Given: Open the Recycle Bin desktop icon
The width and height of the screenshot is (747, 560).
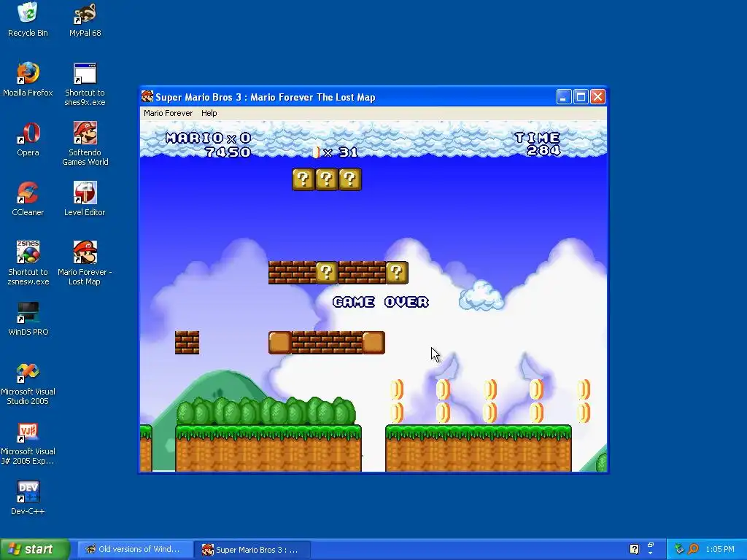Looking at the screenshot, I should tap(28, 20).
